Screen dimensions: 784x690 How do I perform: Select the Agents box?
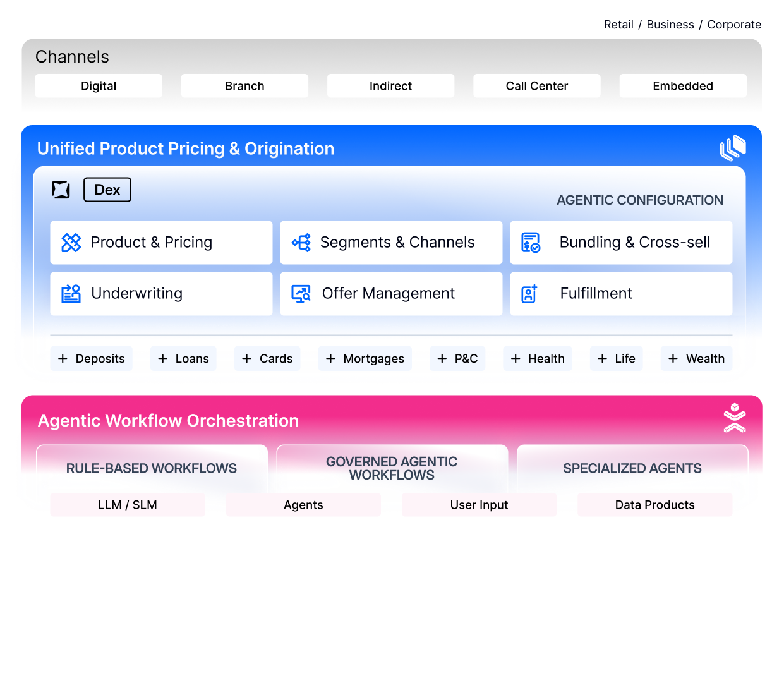[x=303, y=505]
